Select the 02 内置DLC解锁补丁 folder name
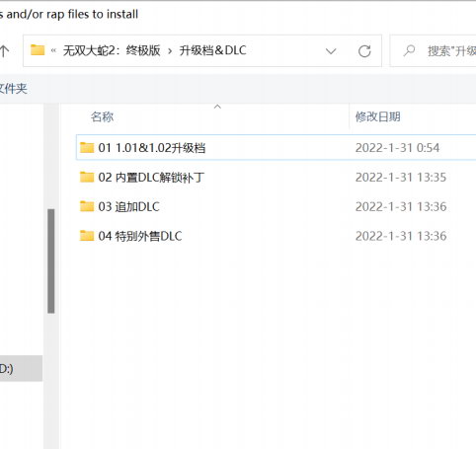 [x=151, y=178]
